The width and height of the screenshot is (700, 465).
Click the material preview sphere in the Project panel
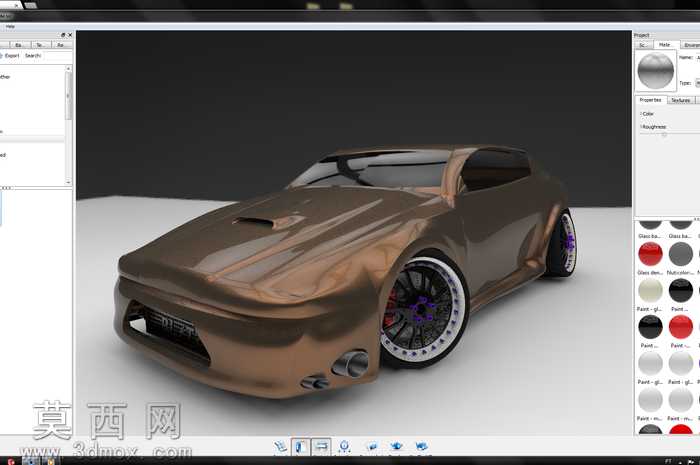[655, 71]
